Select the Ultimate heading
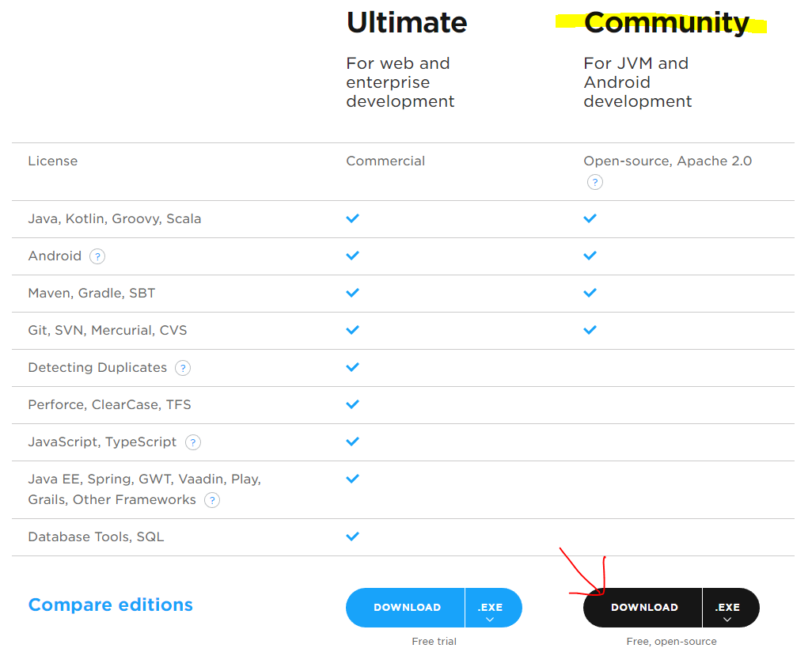812x652 pixels. 407,23
